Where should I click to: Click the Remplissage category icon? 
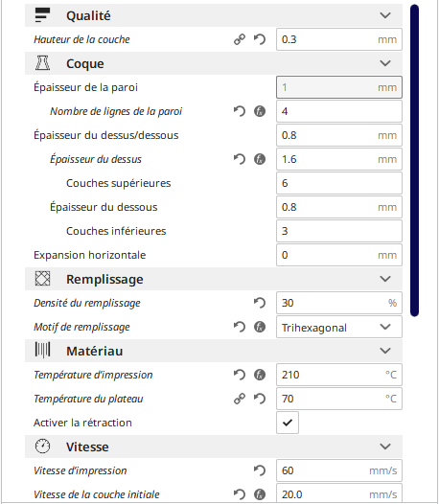(42, 279)
